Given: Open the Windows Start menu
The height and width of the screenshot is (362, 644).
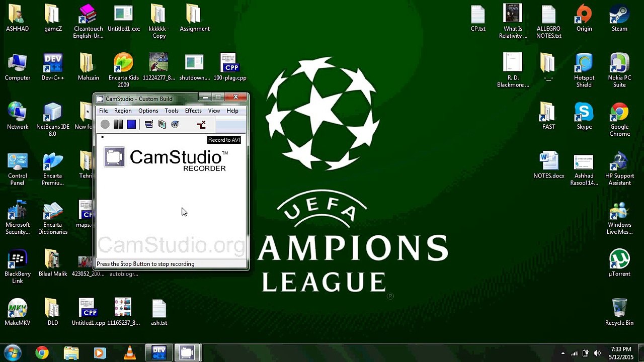Looking at the screenshot, I should click(12, 353).
